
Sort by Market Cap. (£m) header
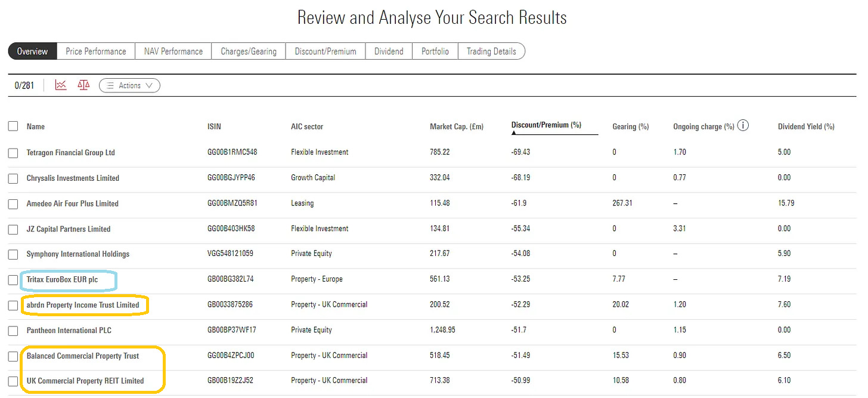[457, 127]
